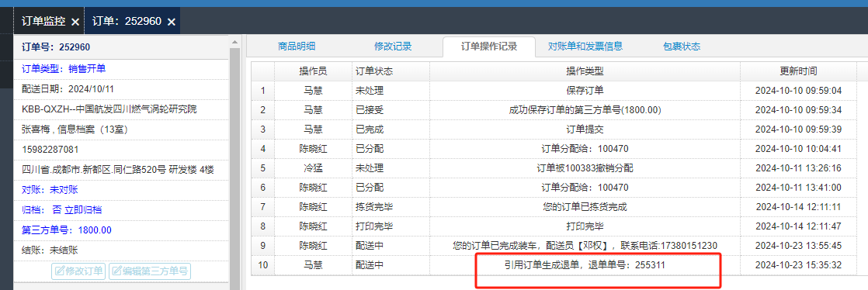Click timestamp 2024-10-23 13:55:45

coord(798,246)
